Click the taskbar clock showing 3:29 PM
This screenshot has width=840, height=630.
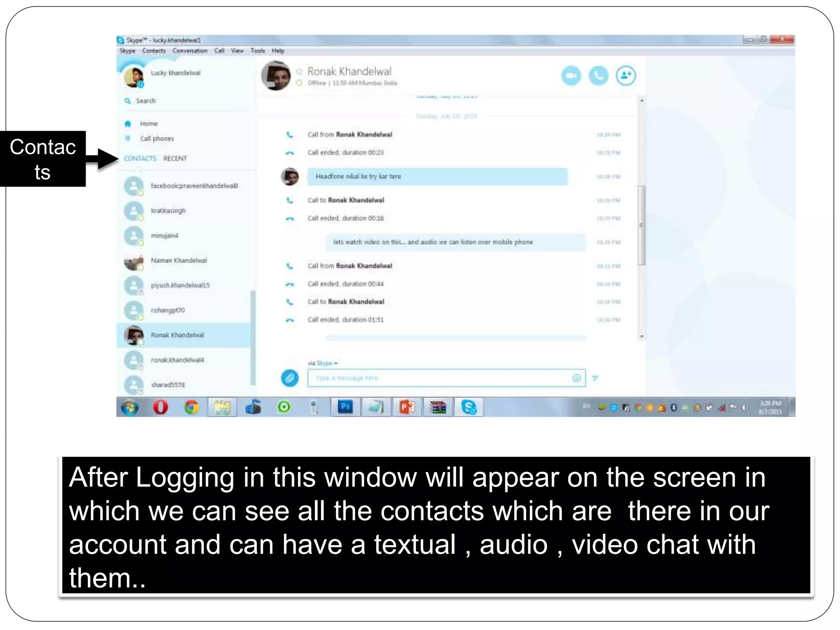click(x=770, y=407)
